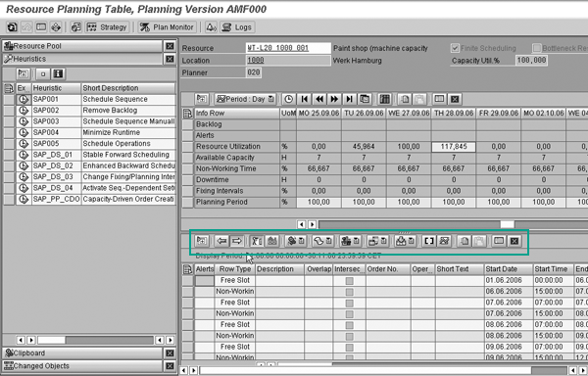Jump to the first period with the arrow icon
Image resolution: width=588 pixels, height=376 pixels.
click(x=304, y=99)
